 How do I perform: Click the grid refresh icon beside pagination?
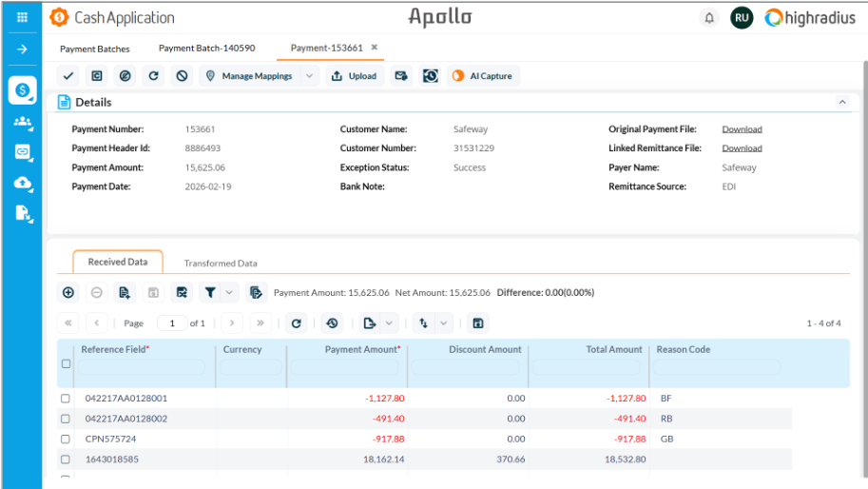[x=297, y=323]
